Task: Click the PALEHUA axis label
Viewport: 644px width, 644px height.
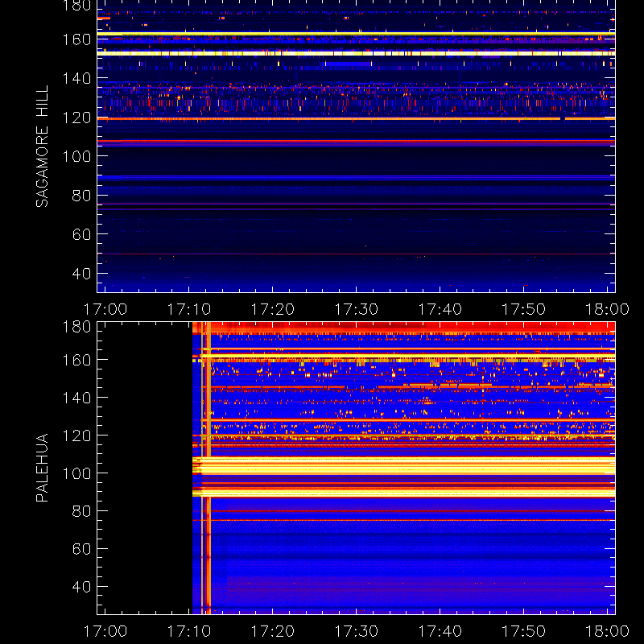Action: (43, 468)
